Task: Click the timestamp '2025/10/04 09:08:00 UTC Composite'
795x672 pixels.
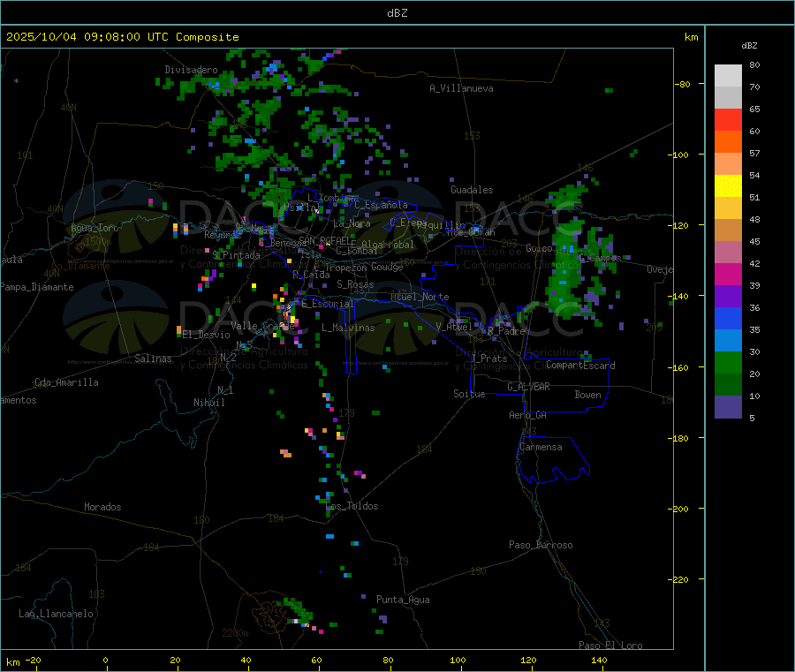Action: [122, 37]
